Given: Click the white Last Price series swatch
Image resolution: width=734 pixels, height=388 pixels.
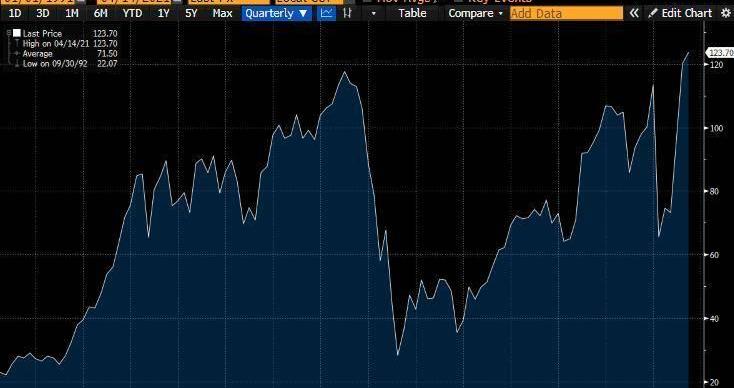Looking at the screenshot, I should [x=17, y=33].
